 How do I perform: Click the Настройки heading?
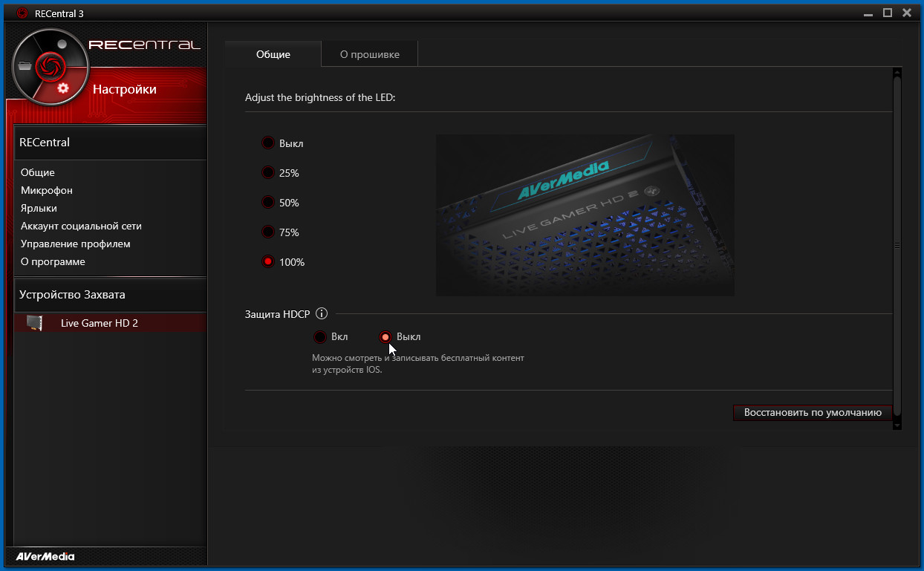(x=124, y=89)
